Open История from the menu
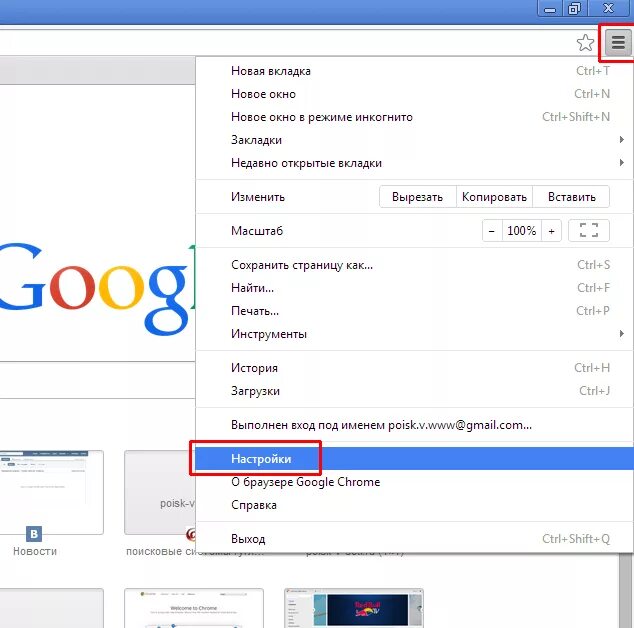Screen dimensions: 634x628 point(414,368)
